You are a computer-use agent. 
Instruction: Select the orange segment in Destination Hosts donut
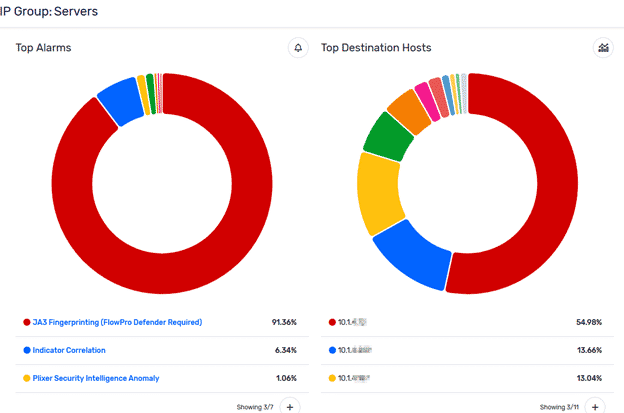tap(409, 111)
